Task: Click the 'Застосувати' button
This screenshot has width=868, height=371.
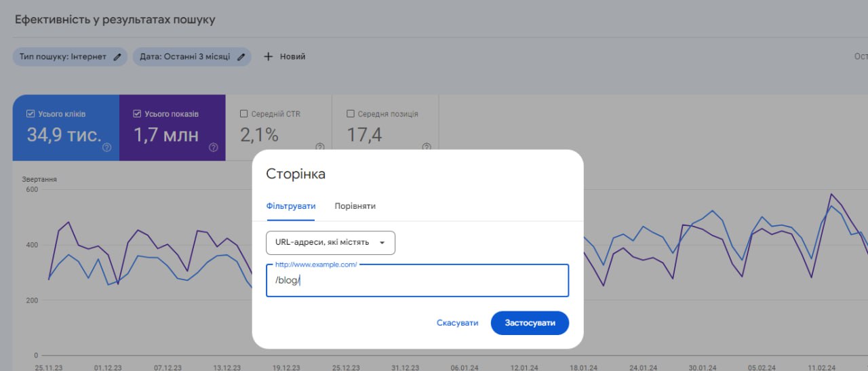Action: (x=530, y=323)
